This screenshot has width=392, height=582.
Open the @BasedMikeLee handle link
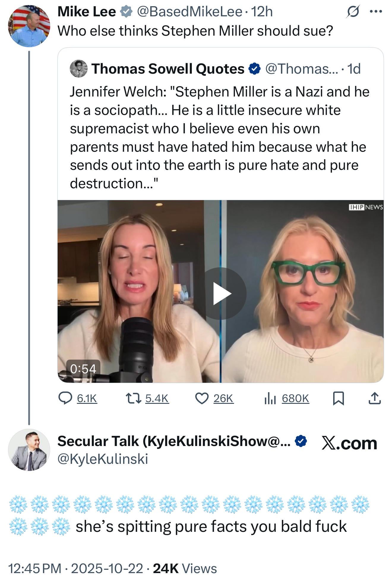coord(189,12)
